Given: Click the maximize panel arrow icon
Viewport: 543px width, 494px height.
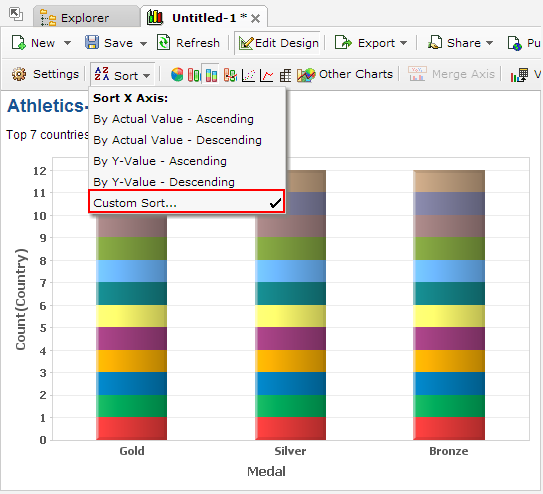Looking at the screenshot, I should click(x=16, y=15).
